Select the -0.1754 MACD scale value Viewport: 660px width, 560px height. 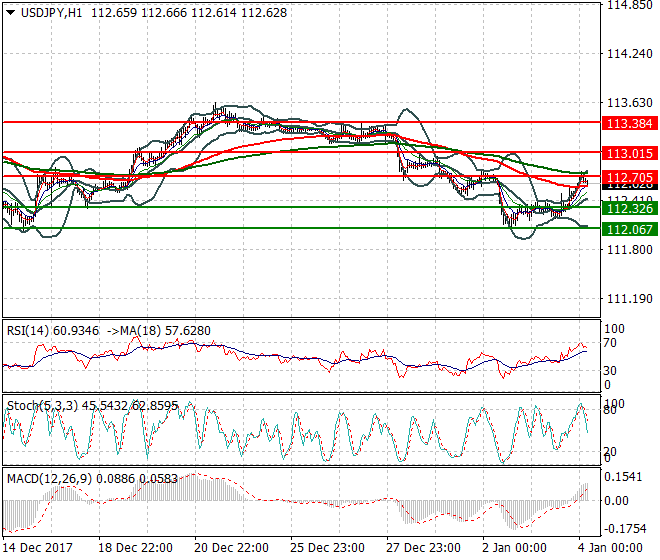pos(625,529)
